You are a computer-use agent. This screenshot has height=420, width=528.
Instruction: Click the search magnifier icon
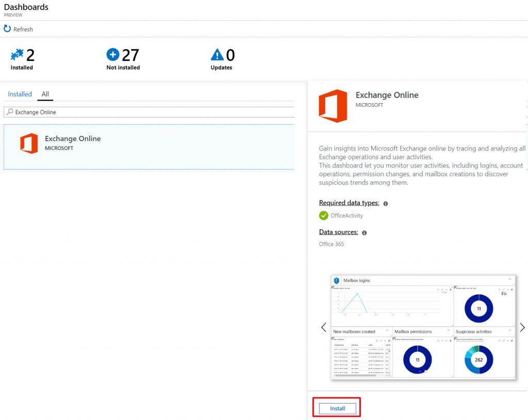tap(10, 112)
